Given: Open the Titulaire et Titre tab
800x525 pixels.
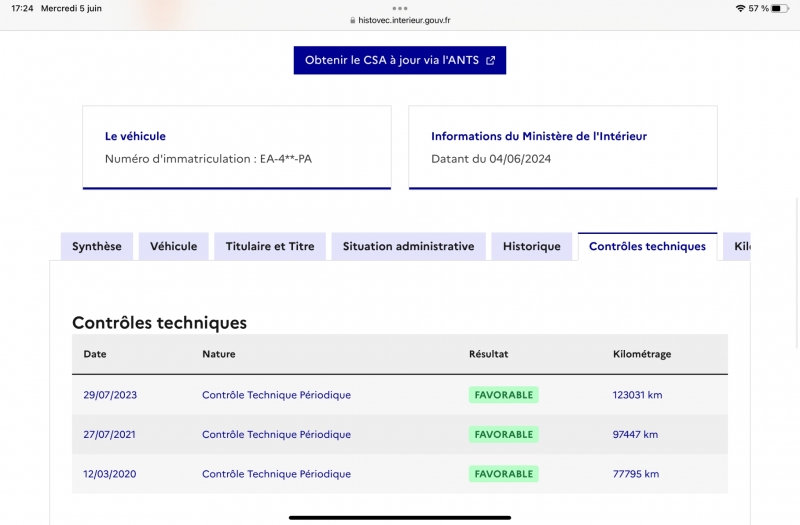Looking at the screenshot, I should 270,246.
